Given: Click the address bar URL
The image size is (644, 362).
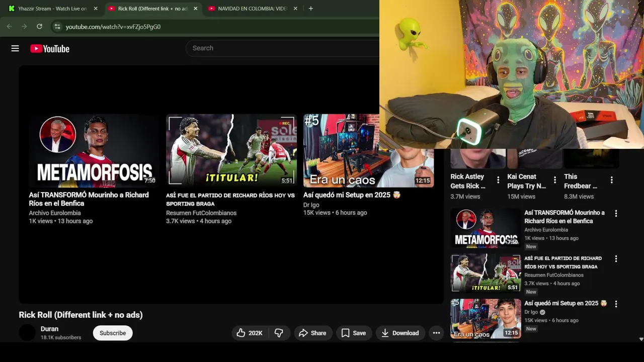Looking at the screenshot, I should click(113, 27).
